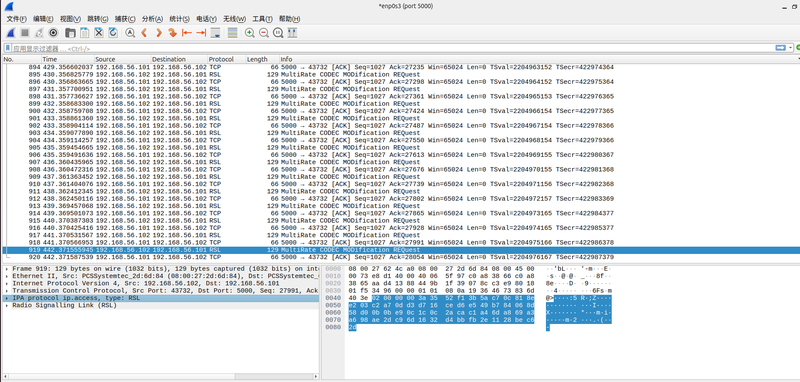Select RSL packet number 907
This screenshot has width=800, height=382.
(401, 162)
